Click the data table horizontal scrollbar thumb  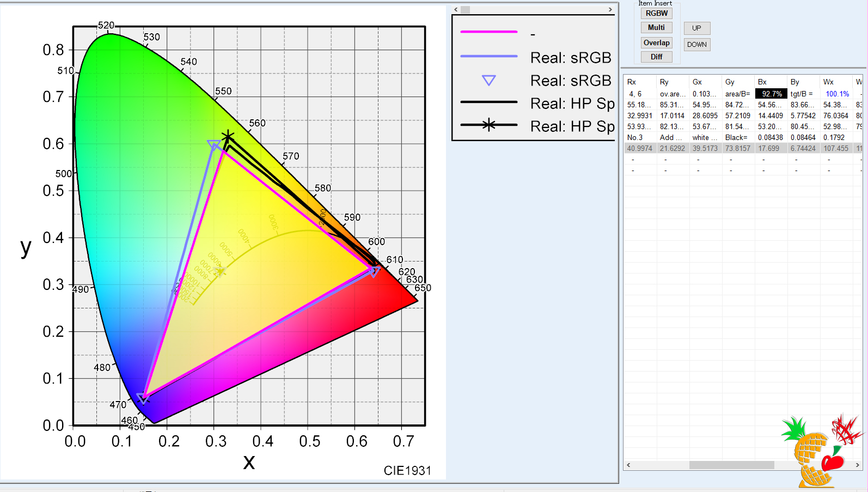pos(731,465)
